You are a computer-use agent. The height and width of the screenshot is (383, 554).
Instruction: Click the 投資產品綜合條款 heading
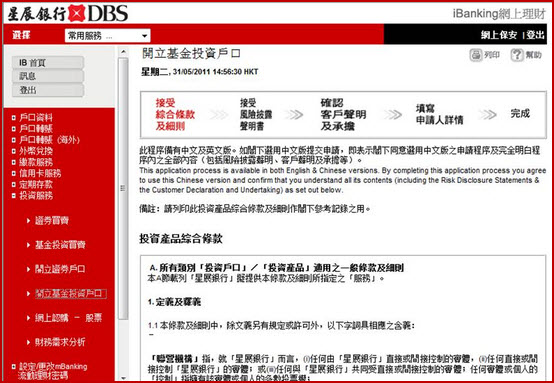(x=181, y=239)
